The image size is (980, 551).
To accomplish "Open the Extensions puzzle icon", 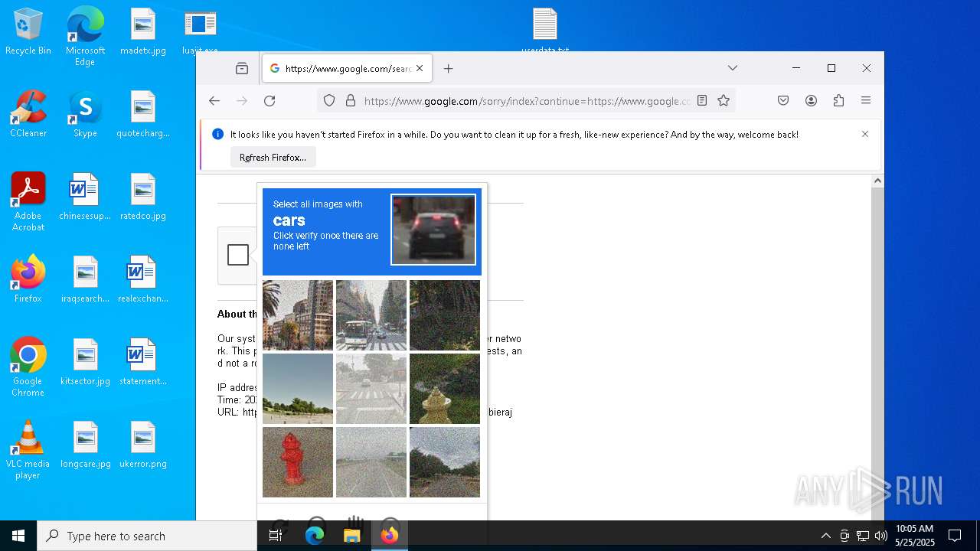I will pyautogui.click(x=838, y=100).
